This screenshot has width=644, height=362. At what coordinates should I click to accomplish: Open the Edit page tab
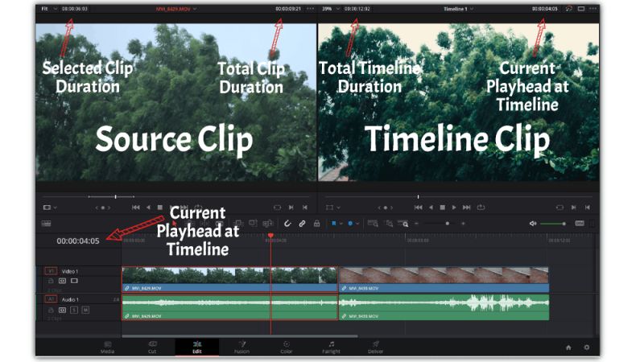click(197, 348)
